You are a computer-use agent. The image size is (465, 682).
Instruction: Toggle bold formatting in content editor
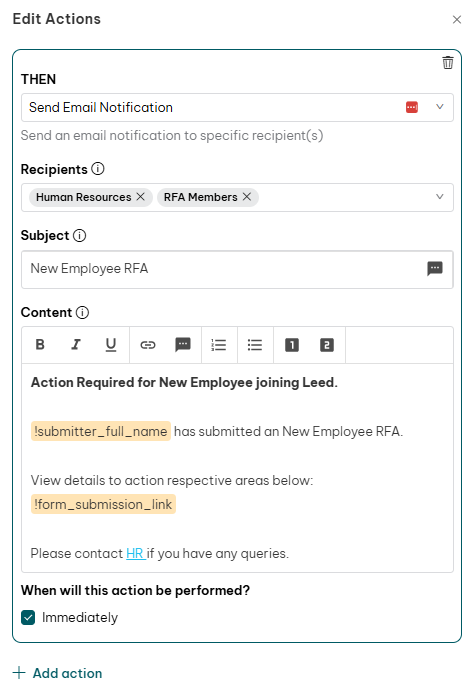coord(40,345)
